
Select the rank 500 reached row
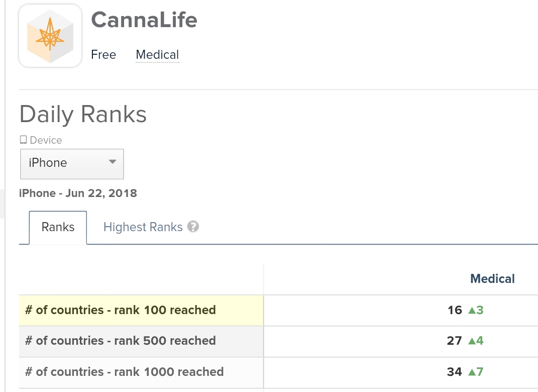(121, 341)
